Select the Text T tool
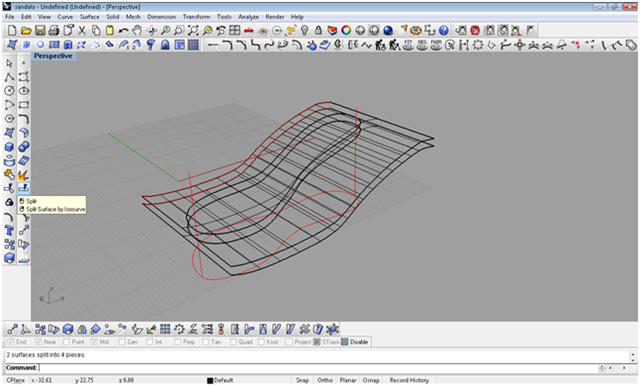This screenshot has height=386, width=640. point(9,231)
